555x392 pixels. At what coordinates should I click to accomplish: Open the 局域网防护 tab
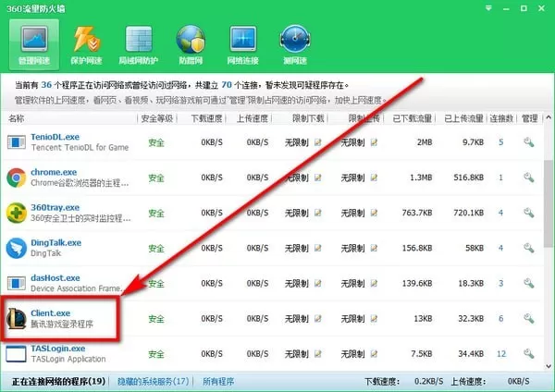[139, 44]
